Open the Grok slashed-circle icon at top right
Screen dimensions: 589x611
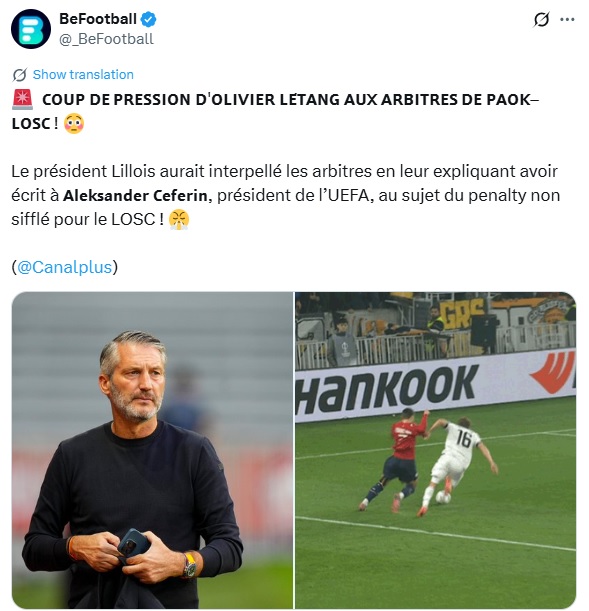pos(541,19)
